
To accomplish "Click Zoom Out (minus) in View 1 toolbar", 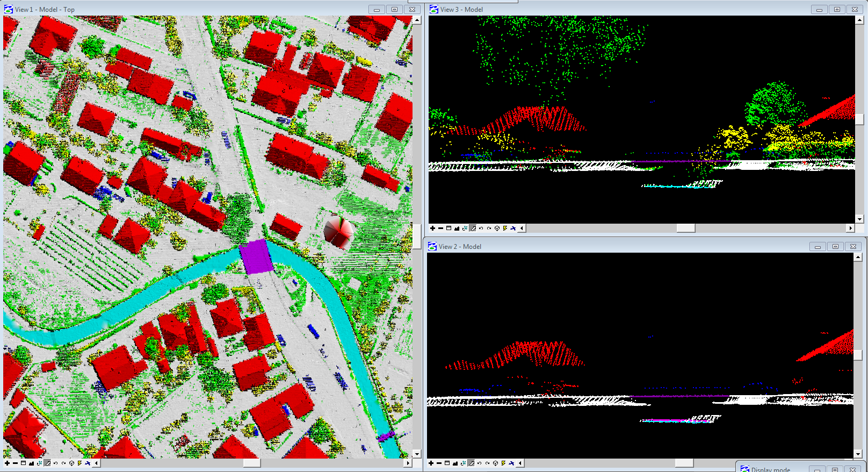I will (x=15, y=463).
